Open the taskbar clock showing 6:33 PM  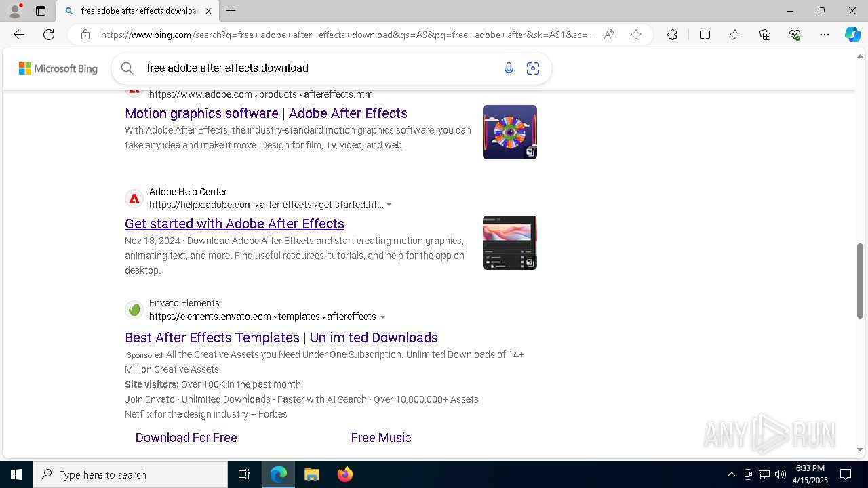click(x=812, y=474)
